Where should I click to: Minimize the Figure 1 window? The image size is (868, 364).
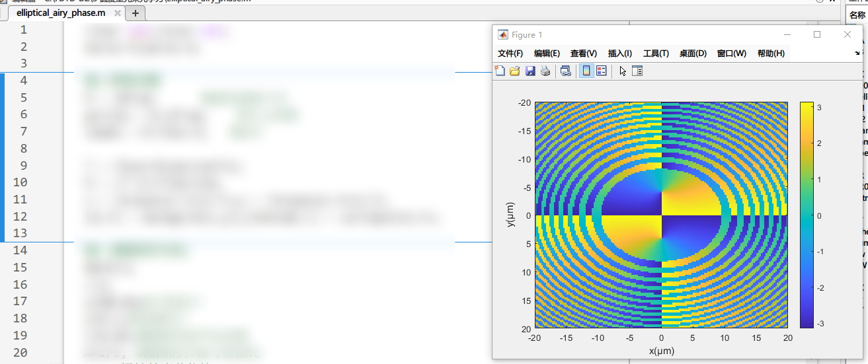pos(787,34)
